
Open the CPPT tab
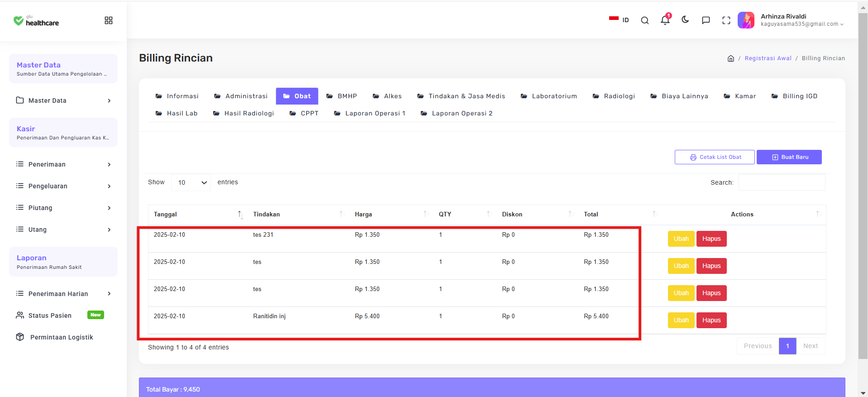click(x=304, y=113)
